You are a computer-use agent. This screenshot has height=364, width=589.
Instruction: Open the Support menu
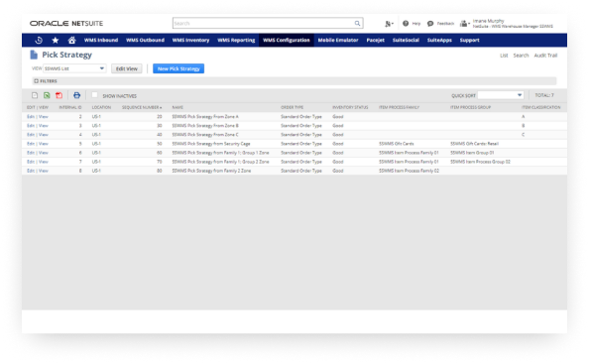[470, 41]
